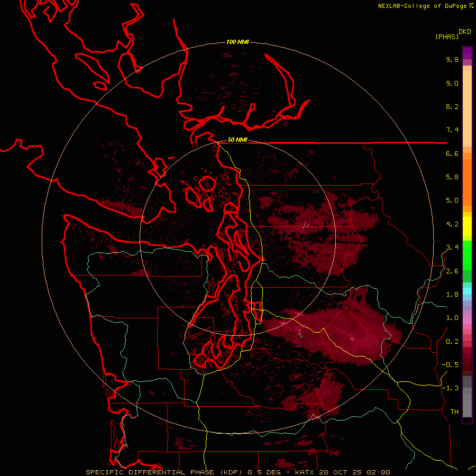Select the 8.2 scale value
This screenshot has width=476, height=476.
(452, 106)
